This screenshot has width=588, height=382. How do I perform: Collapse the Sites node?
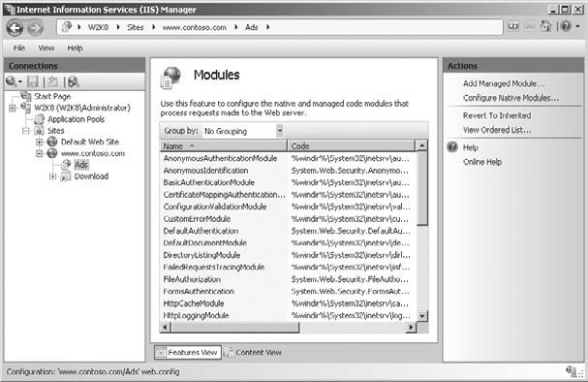tap(25, 131)
